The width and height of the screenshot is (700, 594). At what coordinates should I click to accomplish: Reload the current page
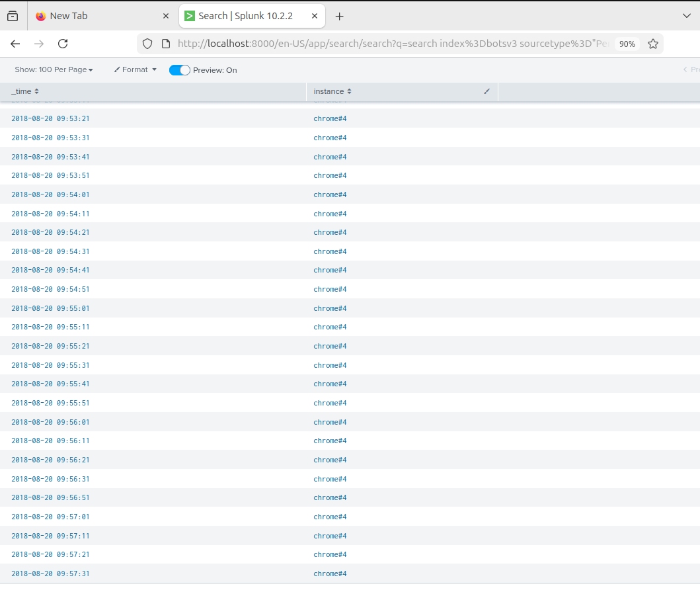(x=63, y=44)
